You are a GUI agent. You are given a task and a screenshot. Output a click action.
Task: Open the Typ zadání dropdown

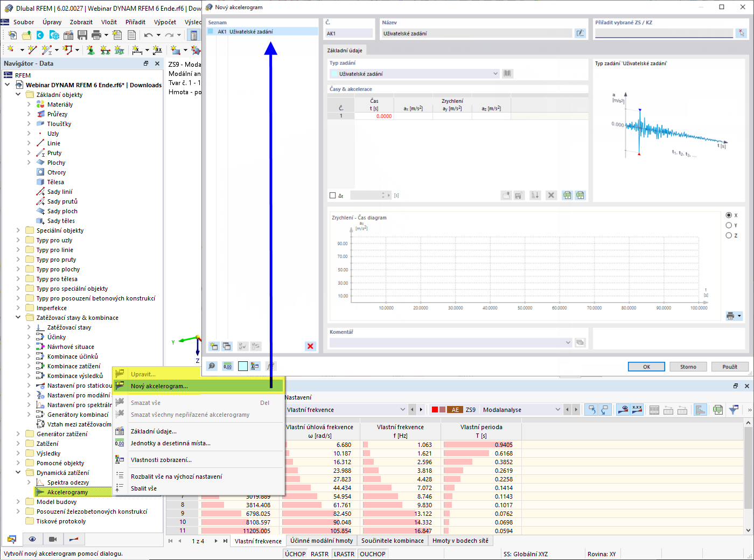click(495, 74)
